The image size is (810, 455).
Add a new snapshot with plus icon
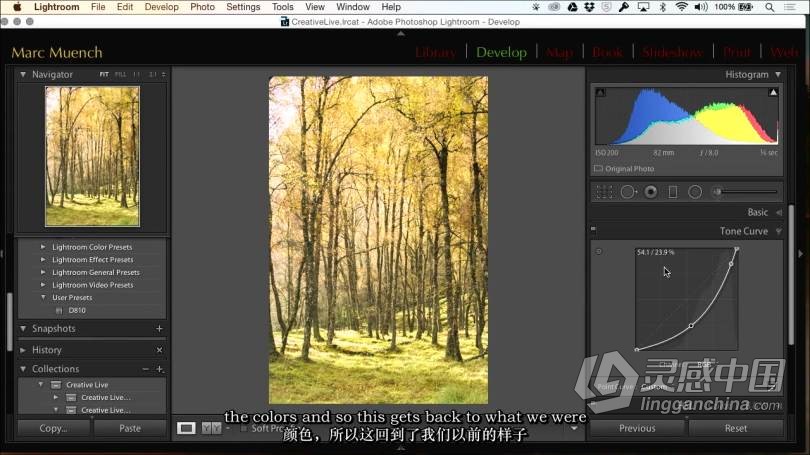[x=159, y=328]
